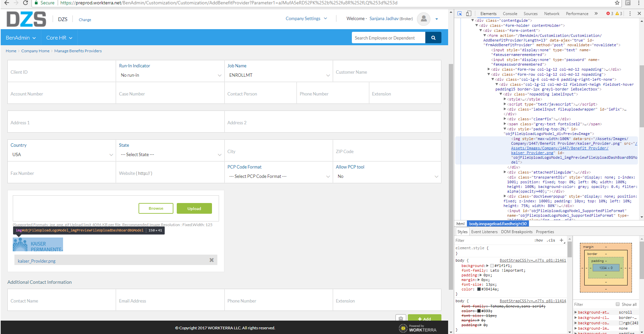Image resolution: width=644 pixels, height=334 pixels.
Task: Click the browser reload icon
Action: pos(25,3)
